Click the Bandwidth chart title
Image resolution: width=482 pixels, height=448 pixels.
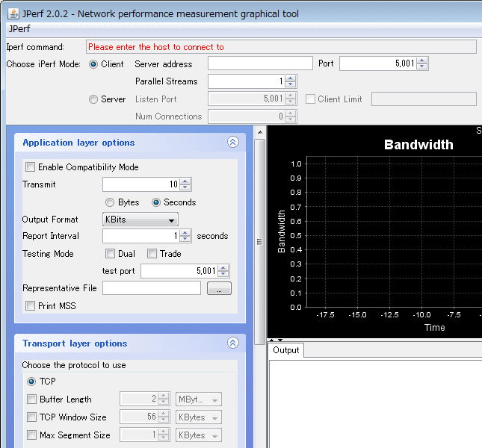click(x=418, y=144)
